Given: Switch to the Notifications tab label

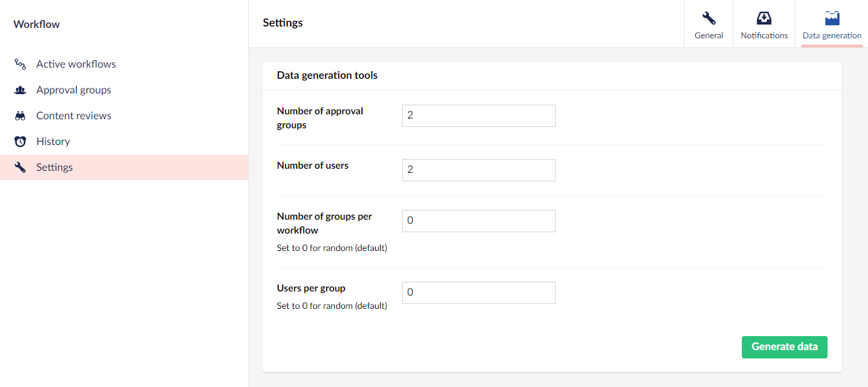Looking at the screenshot, I should (x=764, y=36).
